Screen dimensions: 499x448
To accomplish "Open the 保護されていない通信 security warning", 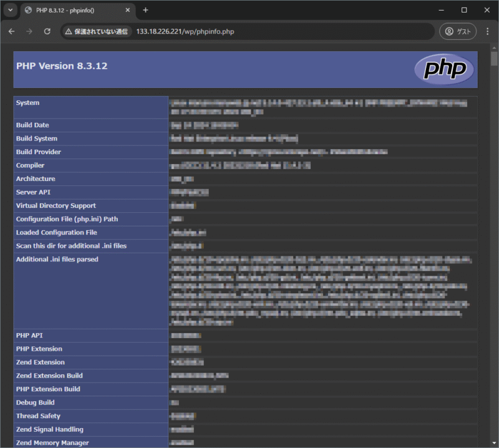I will click(x=96, y=31).
